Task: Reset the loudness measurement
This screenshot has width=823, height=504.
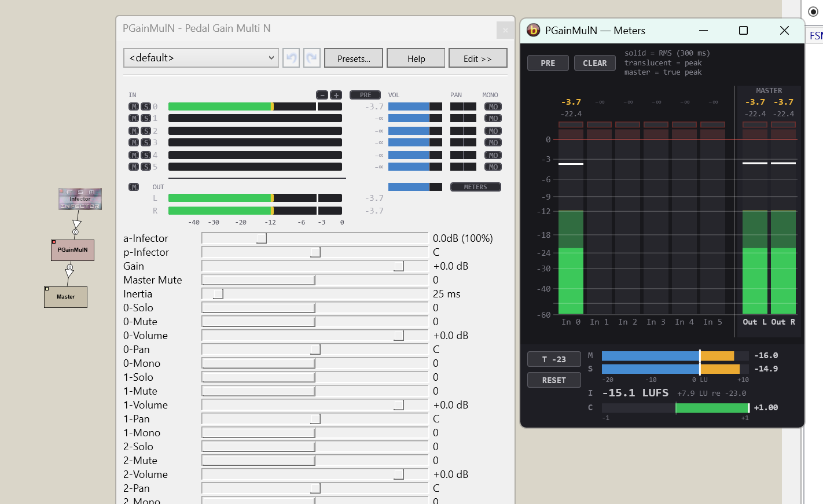Action: (x=554, y=380)
